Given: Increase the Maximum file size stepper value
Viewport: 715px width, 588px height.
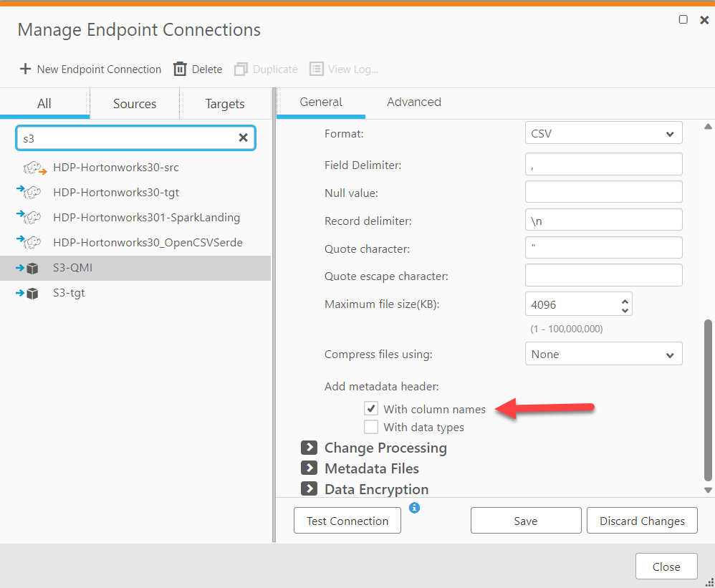Looking at the screenshot, I should [x=625, y=300].
